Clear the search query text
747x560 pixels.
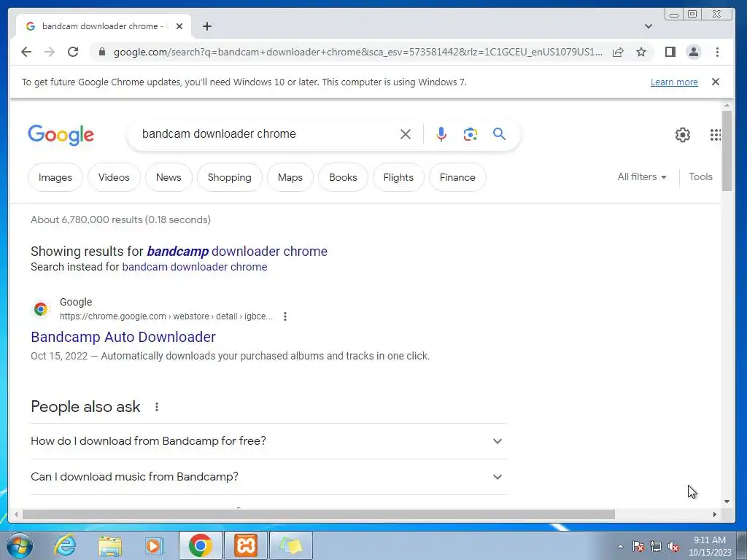(406, 134)
